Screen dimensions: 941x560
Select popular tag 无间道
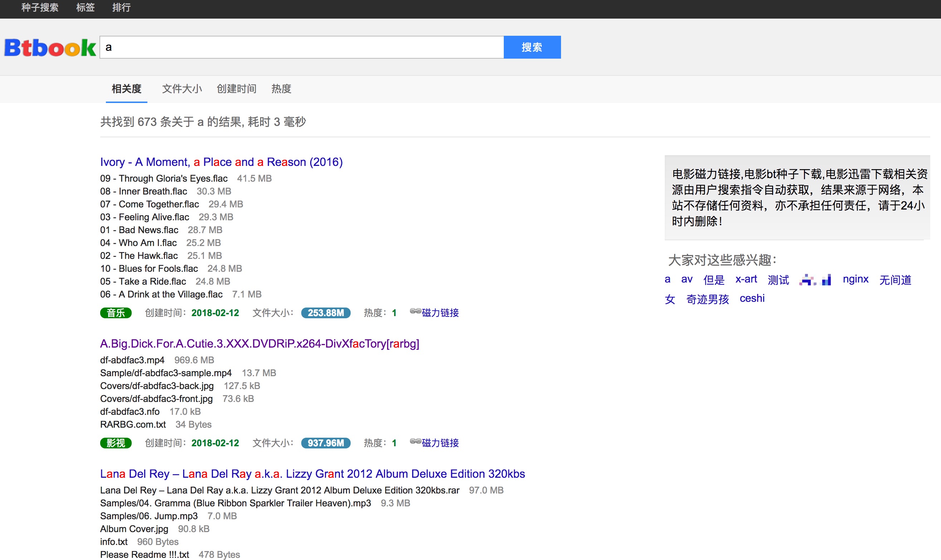pos(895,280)
